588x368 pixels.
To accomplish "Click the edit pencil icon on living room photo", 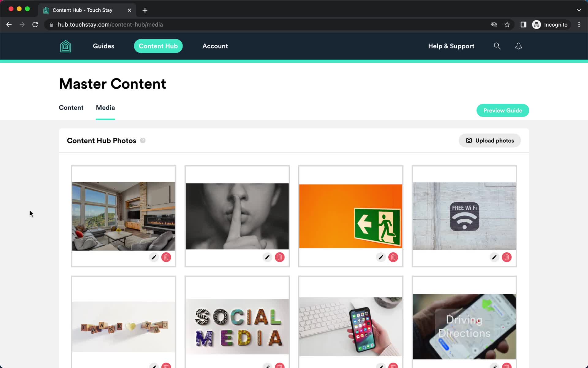I will coord(154,257).
